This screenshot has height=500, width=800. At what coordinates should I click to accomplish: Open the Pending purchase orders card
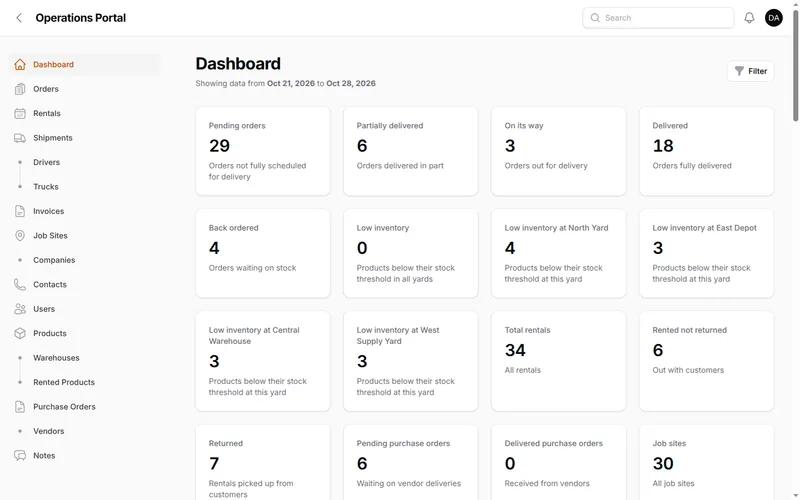(x=411, y=463)
